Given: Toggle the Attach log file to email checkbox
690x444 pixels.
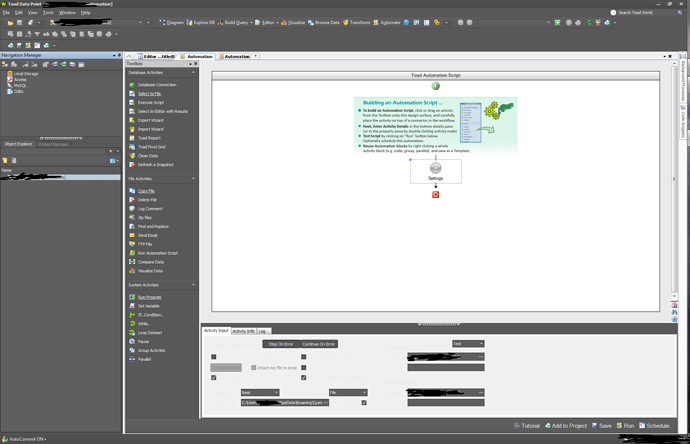Looking at the screenshot, I should 253,367.
